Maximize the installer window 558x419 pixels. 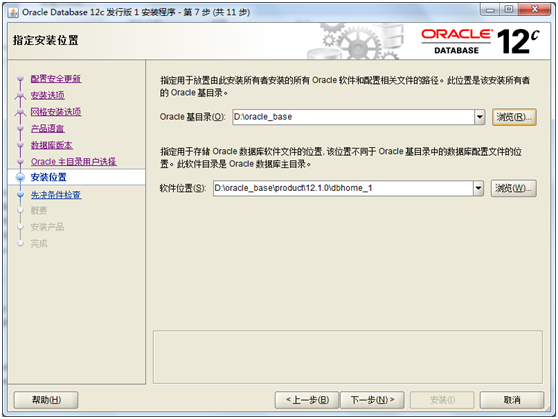click(509, 10)
